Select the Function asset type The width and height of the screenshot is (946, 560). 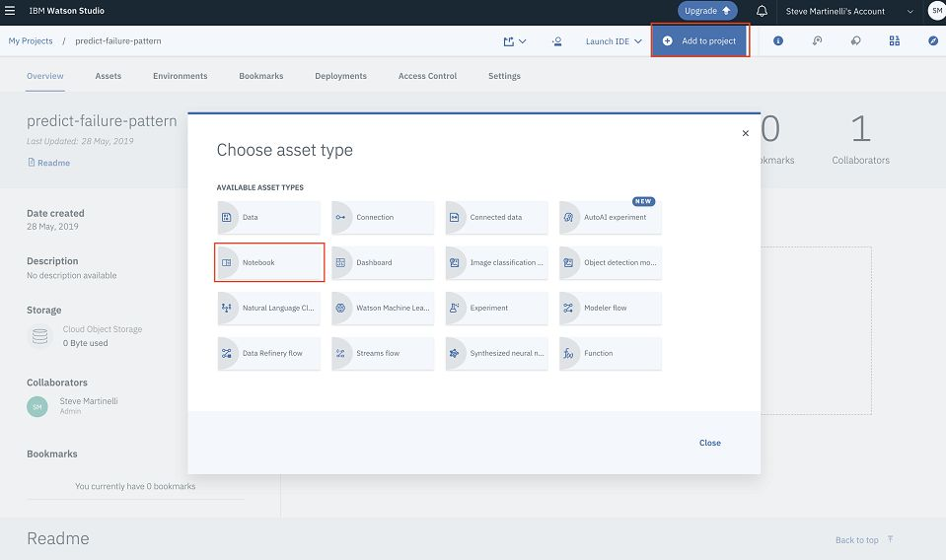611,353
